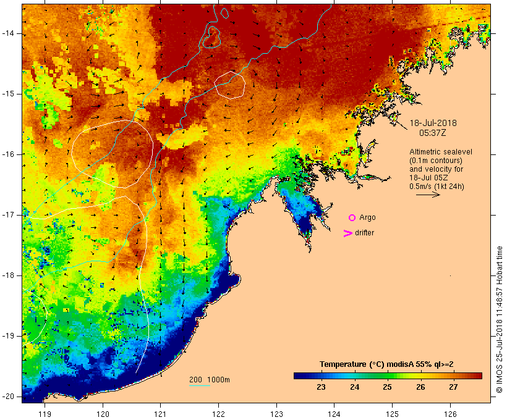Viewport: 507px width, 420px height.
Task: Click the longitude axis label 126
Action: (450, 414)
